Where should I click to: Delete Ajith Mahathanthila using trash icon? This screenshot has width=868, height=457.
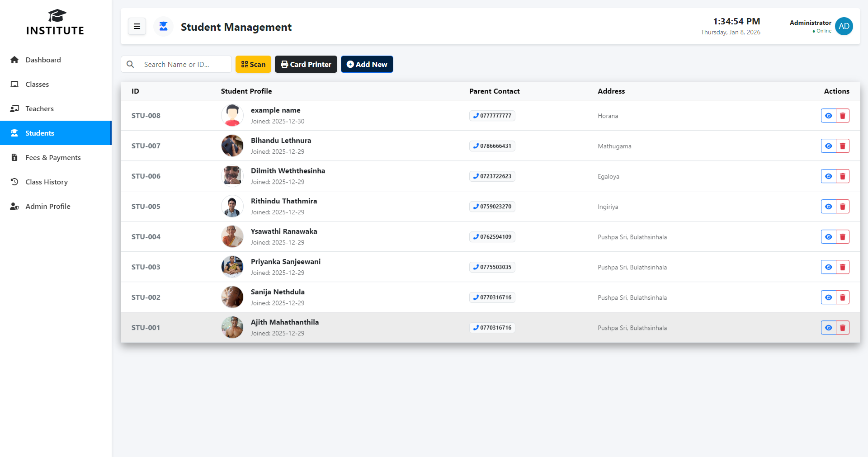pyautogui.click(x=842, y=328)
